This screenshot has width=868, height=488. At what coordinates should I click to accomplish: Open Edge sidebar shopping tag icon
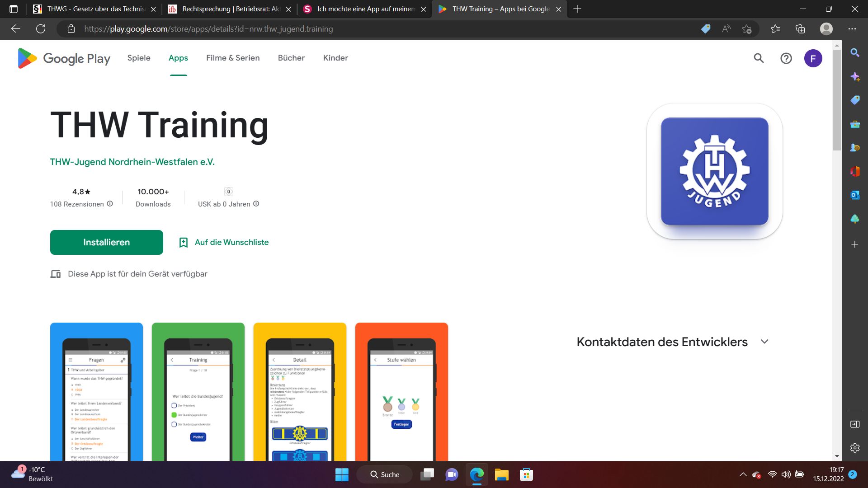click(x=855, y=100)
